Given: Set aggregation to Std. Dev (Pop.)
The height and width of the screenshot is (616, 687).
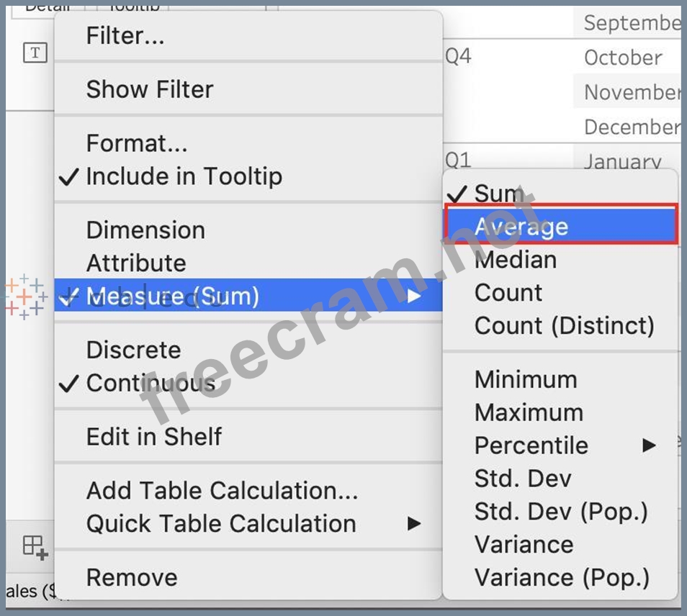Looking at the screenshot, I should [561, 512].
